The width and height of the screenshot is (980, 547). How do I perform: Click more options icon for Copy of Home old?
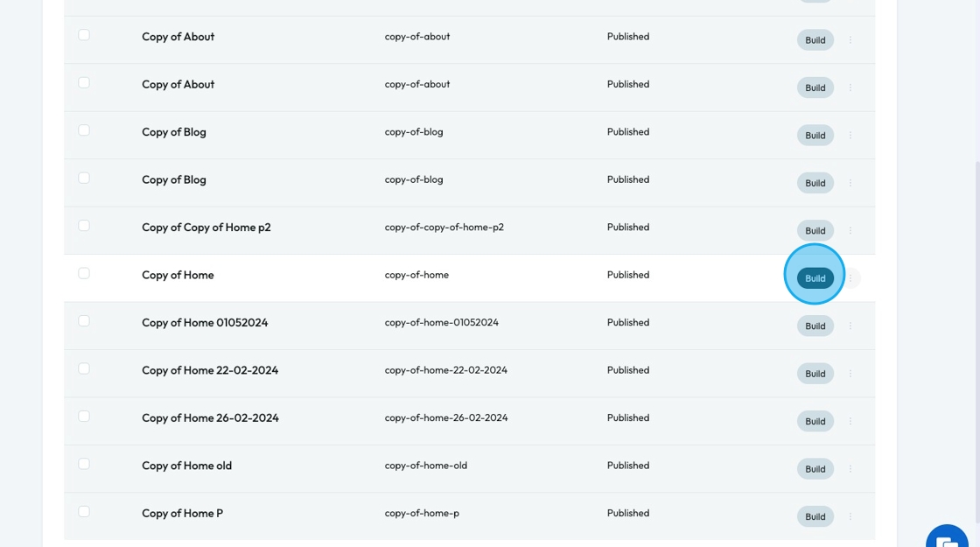coord(850,469)
